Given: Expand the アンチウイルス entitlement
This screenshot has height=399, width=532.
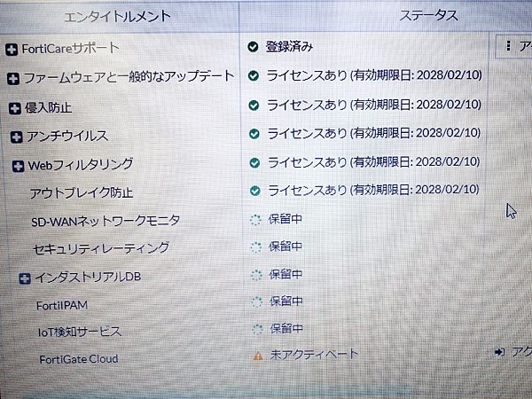Looking at the screenshot, I should coord(17,137).
